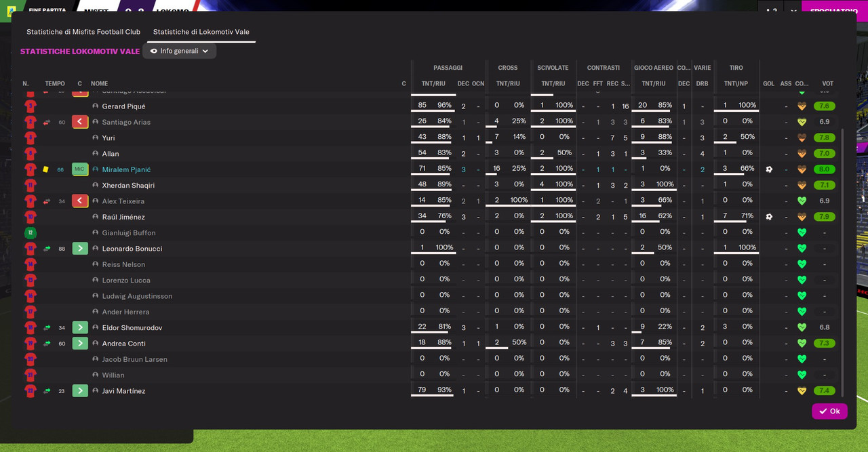
Task: Click Miralem Pjanić's yellow card icon
Action: (45, 169)
